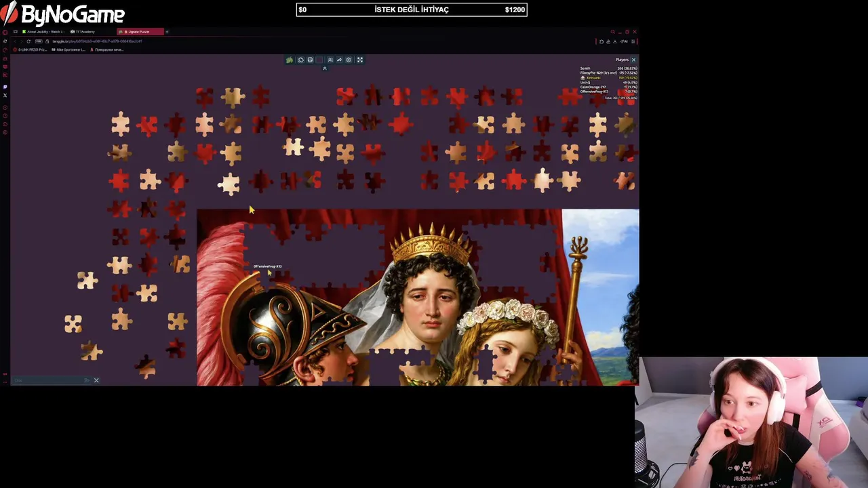Open the easy setup menu icon in browser toolbar
Screen dimensions: 868x488
click(633, 41)
